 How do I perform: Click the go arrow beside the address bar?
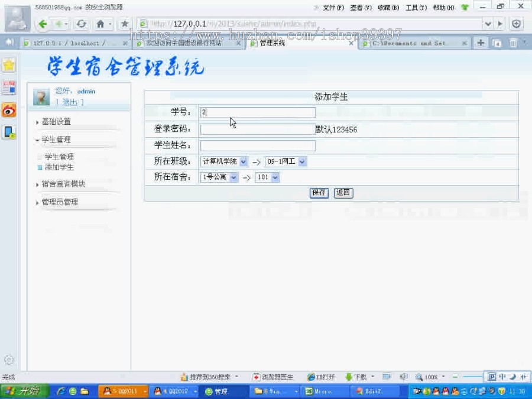click(x=499, y=24)
